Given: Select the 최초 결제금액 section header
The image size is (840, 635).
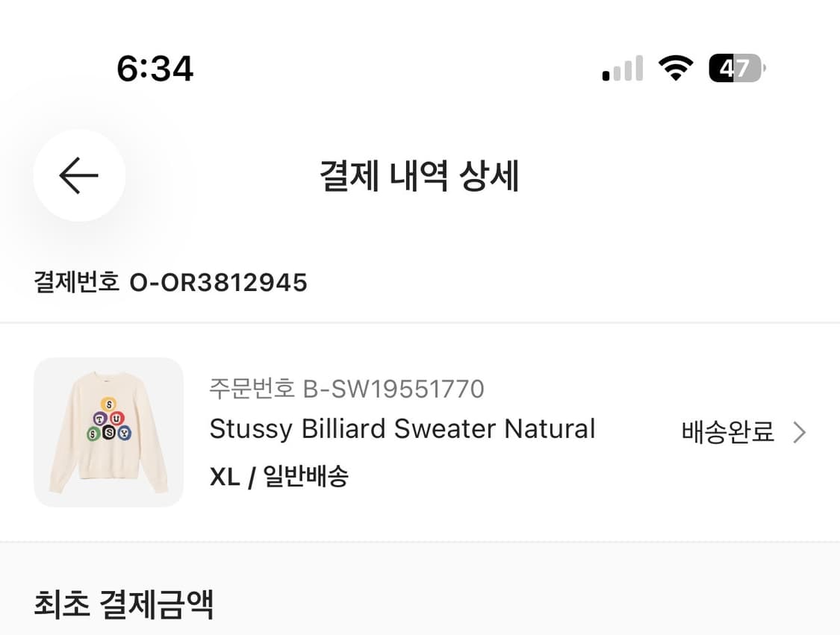Looking at the screenshot, I should click(123, 606).
